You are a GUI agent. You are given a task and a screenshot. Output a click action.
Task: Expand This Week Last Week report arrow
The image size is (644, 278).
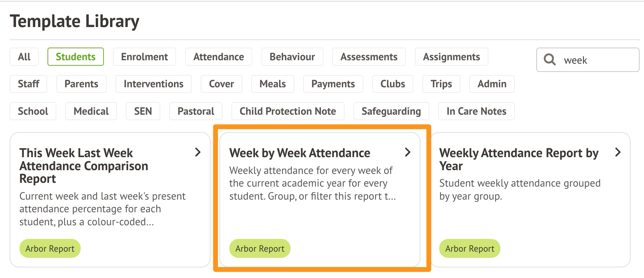click(x=198, y=152)
